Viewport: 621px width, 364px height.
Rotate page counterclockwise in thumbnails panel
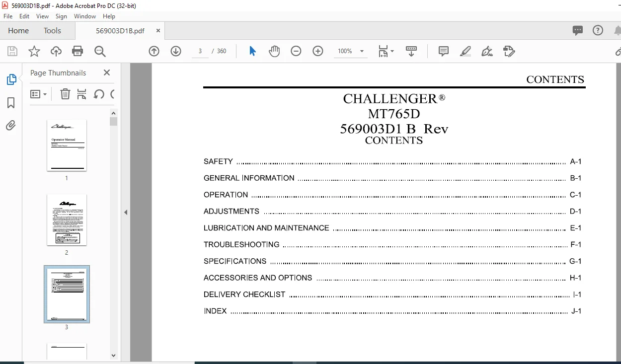(x=99, y=94)
